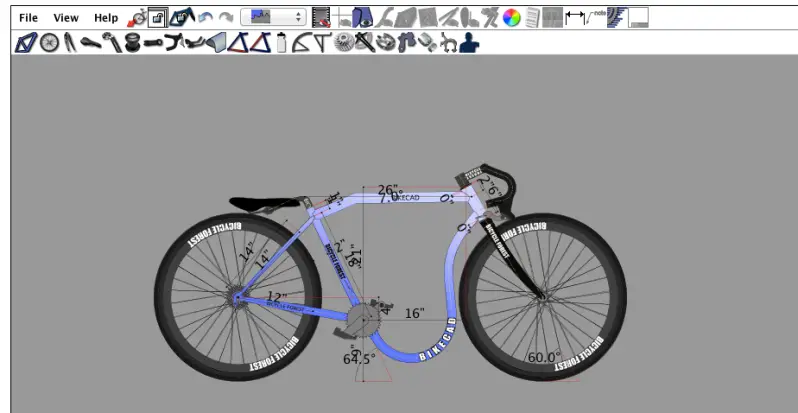Open the aero bar extensions icon
798x413 pixels.
pyautogui.click(x=195, y=43)
